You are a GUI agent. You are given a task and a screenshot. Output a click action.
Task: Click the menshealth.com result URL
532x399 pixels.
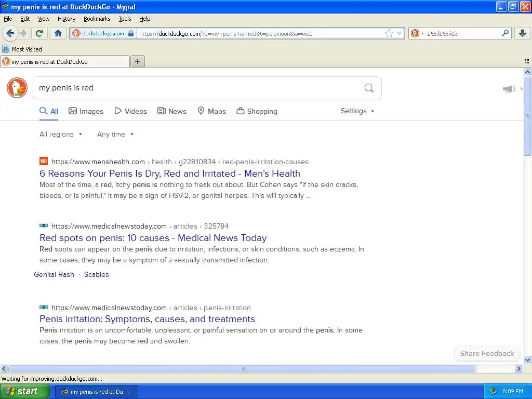pos(180,162)
